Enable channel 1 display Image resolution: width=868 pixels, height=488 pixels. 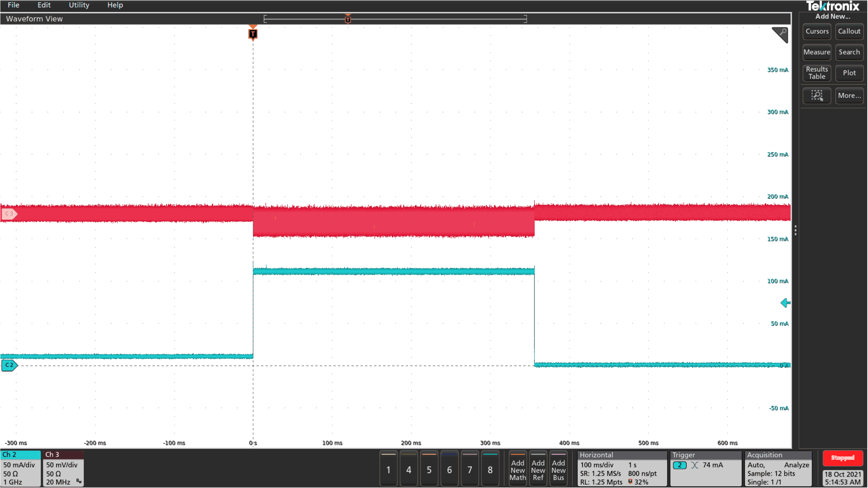pyautogui.click(x=388, y=469)
